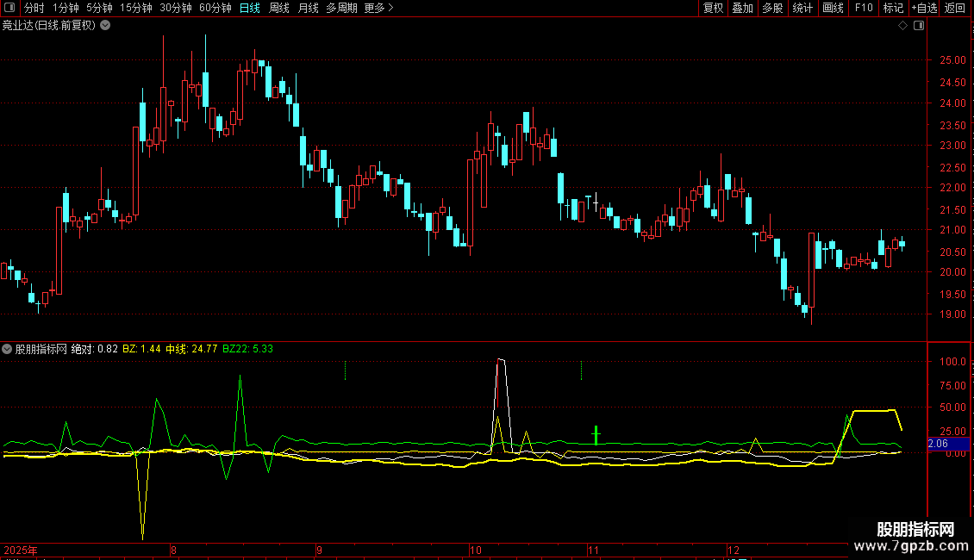974x560 pixels.
Task: Open the 竞业达 chart title dropdown arrow
Action: (x=106, y=26)
